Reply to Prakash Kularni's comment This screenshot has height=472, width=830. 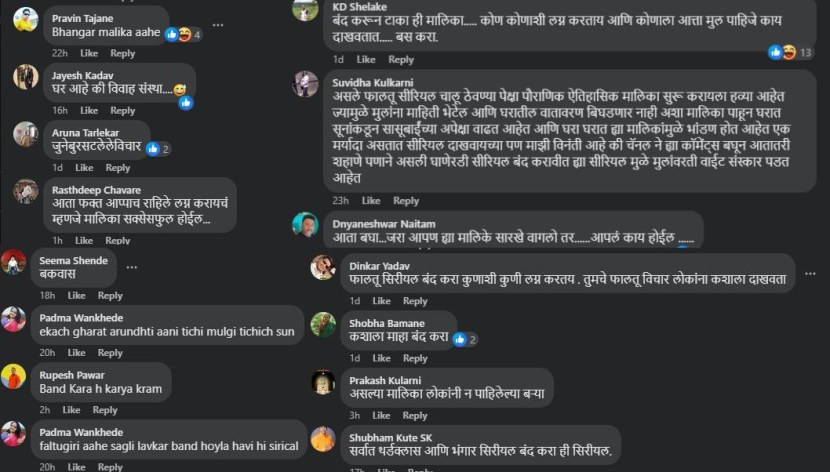415,415
